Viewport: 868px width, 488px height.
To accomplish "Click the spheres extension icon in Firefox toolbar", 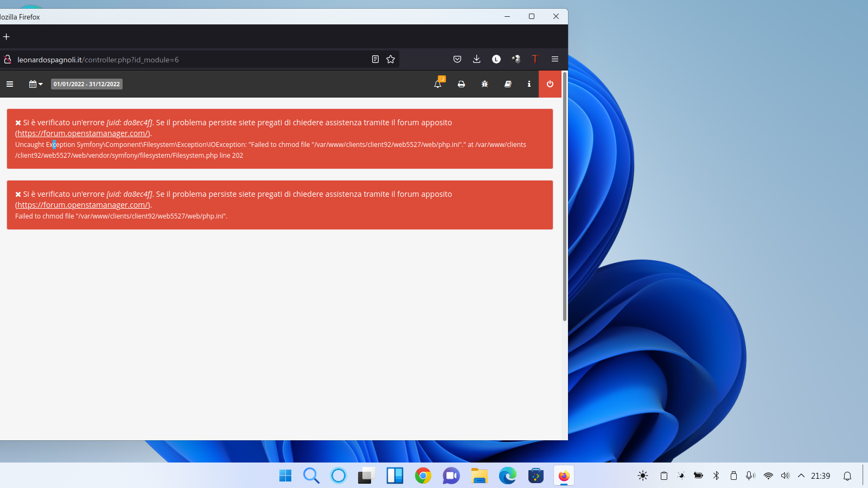I will pos(516,59).
